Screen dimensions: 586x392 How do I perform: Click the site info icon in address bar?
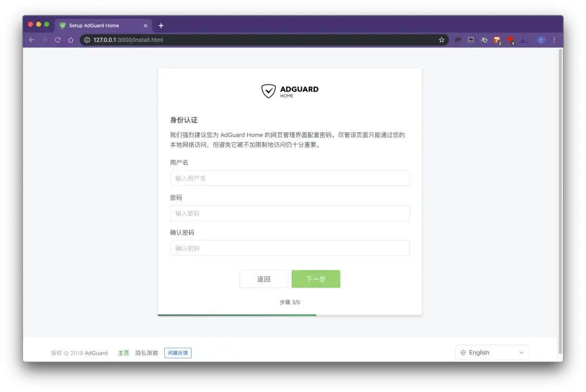click(x=87, y=40)
